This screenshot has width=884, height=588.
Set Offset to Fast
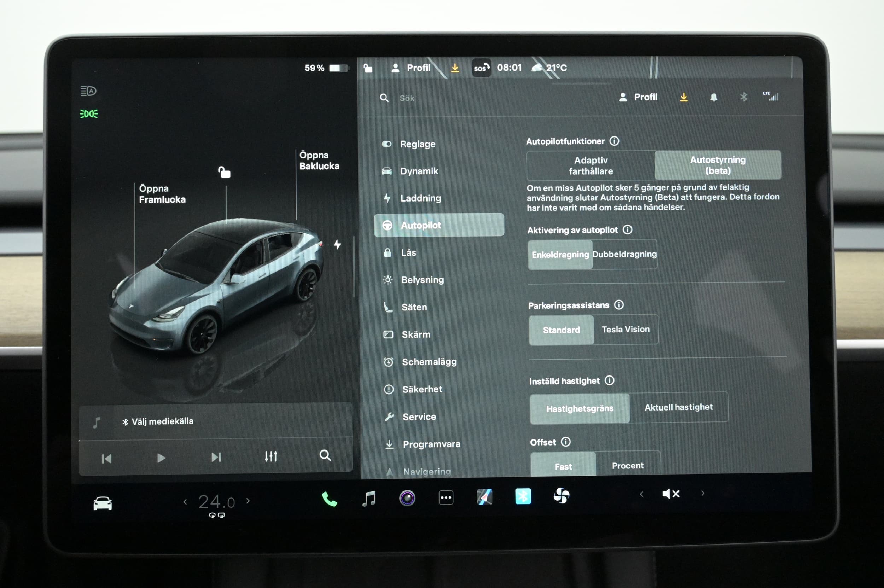(x=563, y=465)
